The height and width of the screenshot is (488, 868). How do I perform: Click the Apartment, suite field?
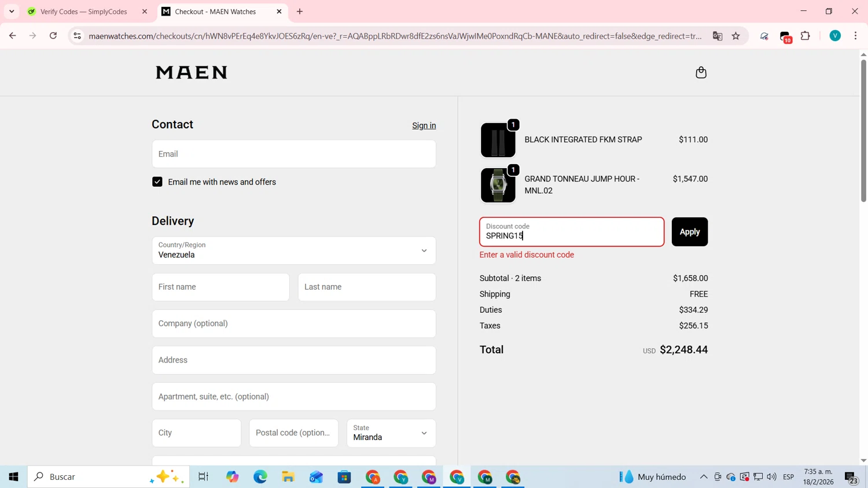point(294,397)
